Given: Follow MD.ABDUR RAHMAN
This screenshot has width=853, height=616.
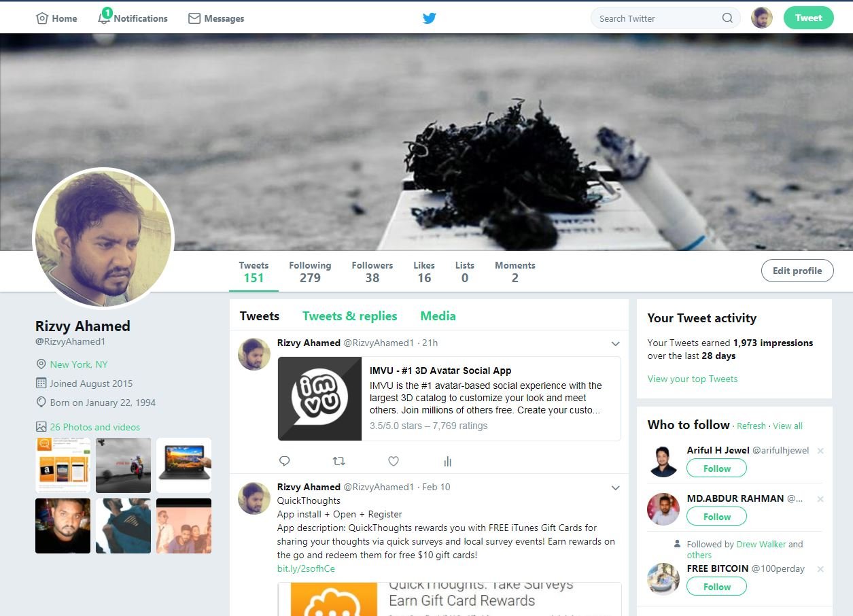Looking at the screenshot, I should pos(716,517).
